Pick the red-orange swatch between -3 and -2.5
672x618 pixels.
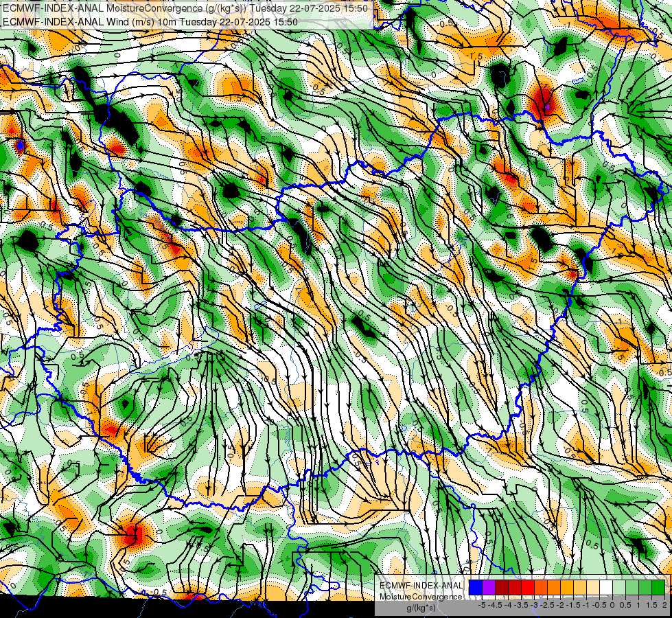541,588
